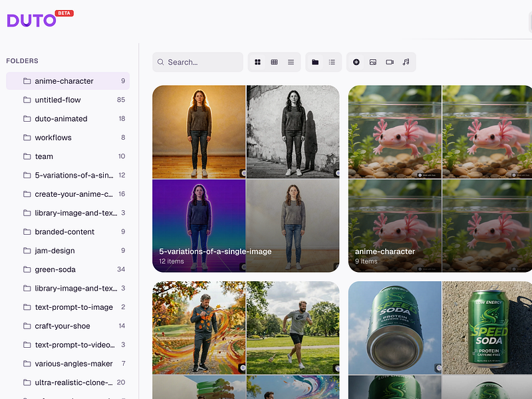
Task: Switch to list rows view
Action: tap(291, 62)
